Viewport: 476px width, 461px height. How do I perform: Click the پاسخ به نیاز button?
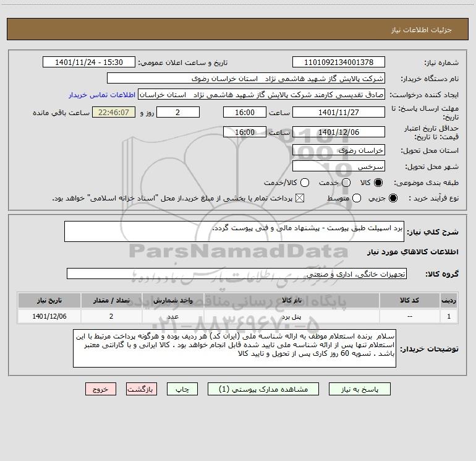click(359, 389)
